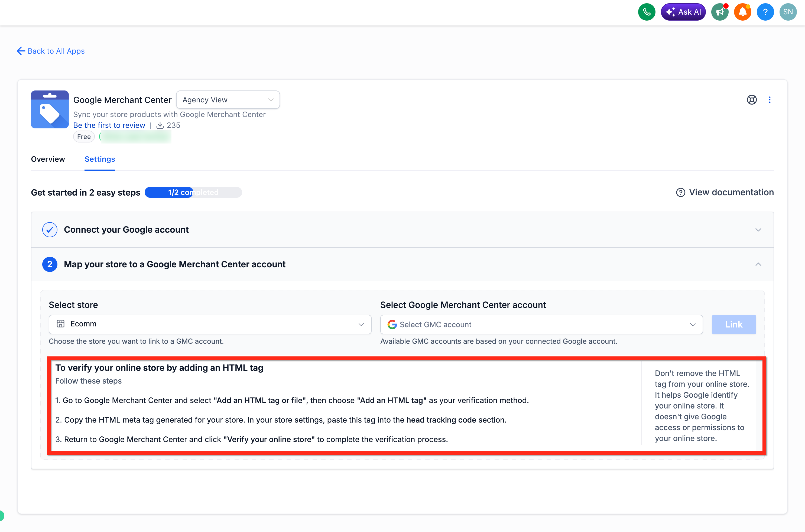
Task: Open the orange bell notifications
Action: click(x=743, y=12)
